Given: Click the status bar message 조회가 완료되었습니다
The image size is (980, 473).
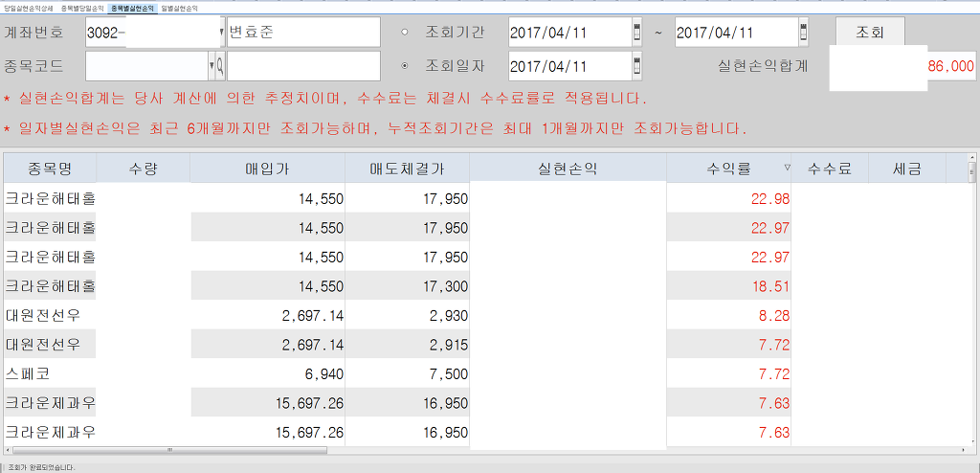Looking at the screenshot, I should point(41,466).
